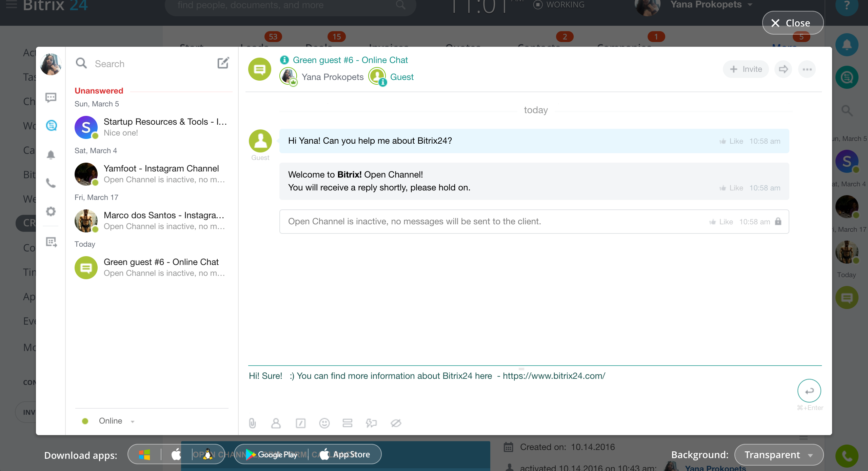This screenshot has width=868, height=471.
Task: Toggle hidden mode crossed-eye icon
Action: (x=396, y=423)
